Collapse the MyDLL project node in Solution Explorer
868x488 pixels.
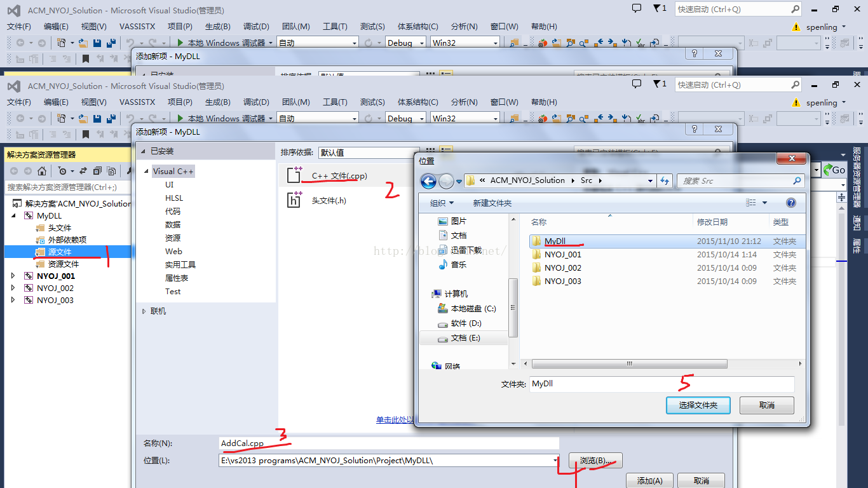13,215
